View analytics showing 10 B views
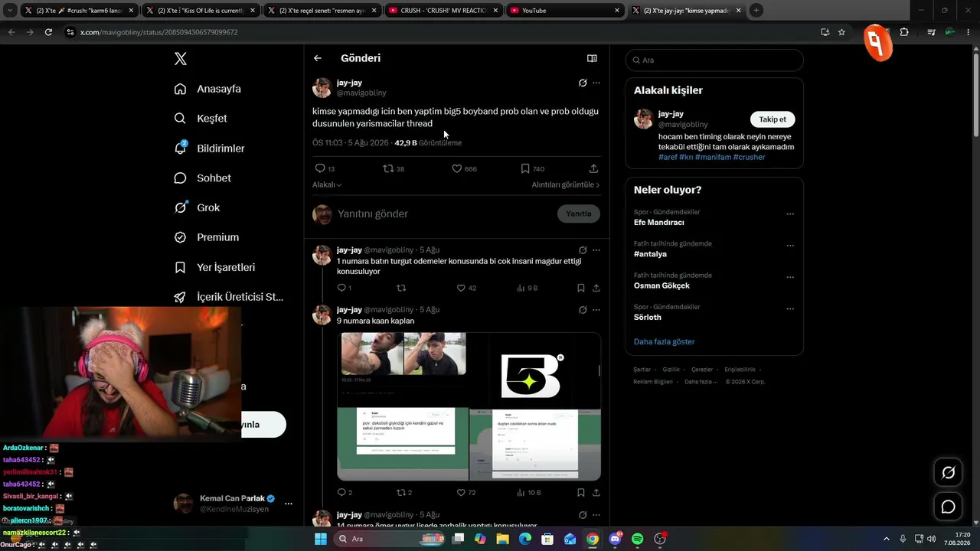This screenshot has height=551, width=980. (529, 492)
